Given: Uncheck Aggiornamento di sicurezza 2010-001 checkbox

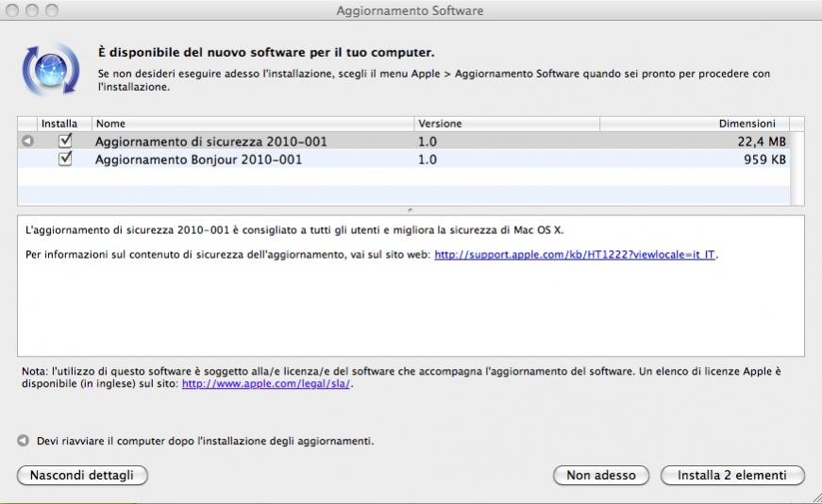Looking at the screenshot, I should 65,141.
